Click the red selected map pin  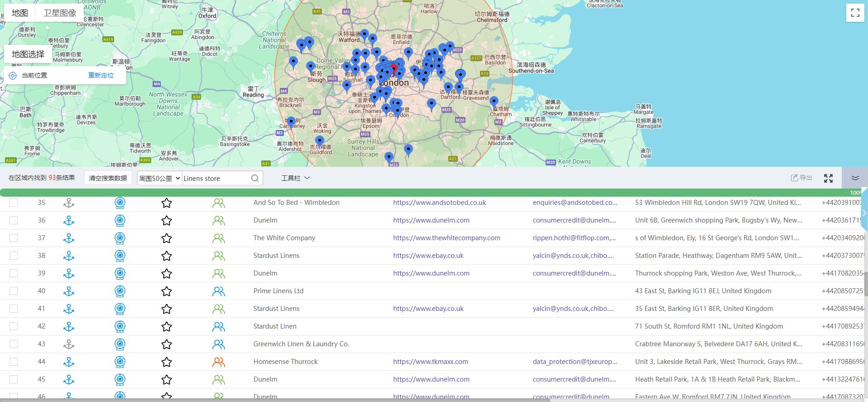click(x=394, y=70)
